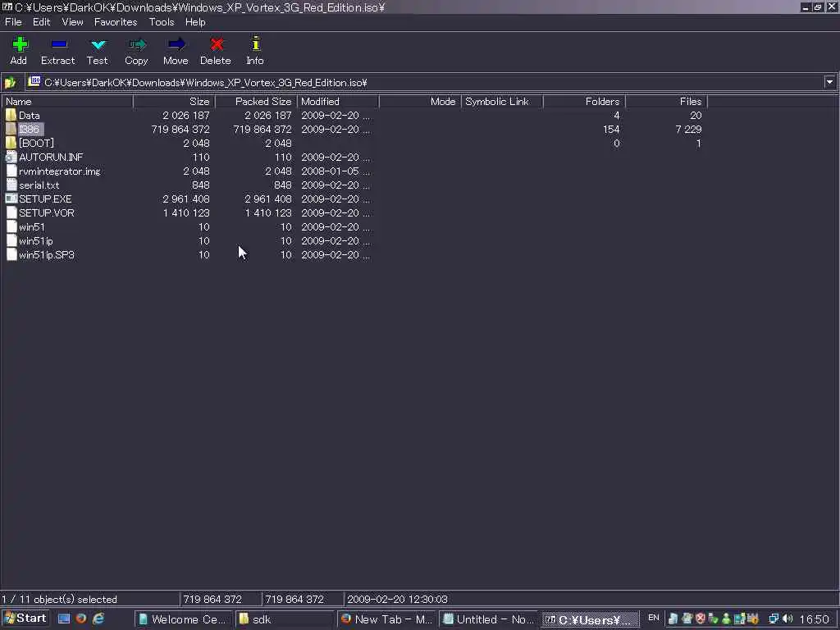The image size is (840, 630).
Task: Click the green Add icon
Action: (x=20, y=44)
